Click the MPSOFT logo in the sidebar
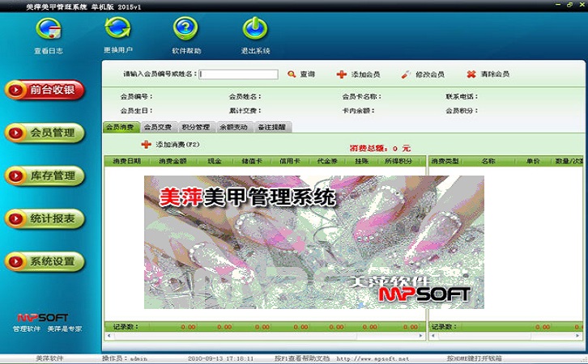This screenshot has width=588, height=364. tap(43, 318)
